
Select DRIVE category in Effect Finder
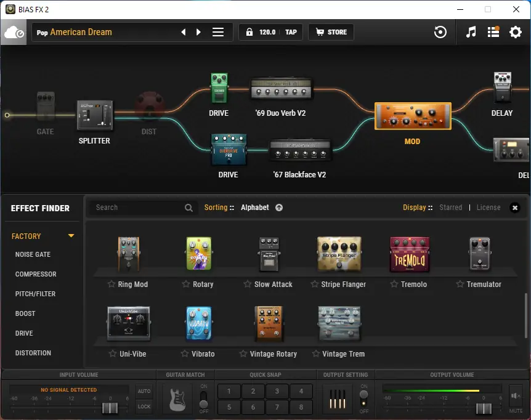coord(24,333)
